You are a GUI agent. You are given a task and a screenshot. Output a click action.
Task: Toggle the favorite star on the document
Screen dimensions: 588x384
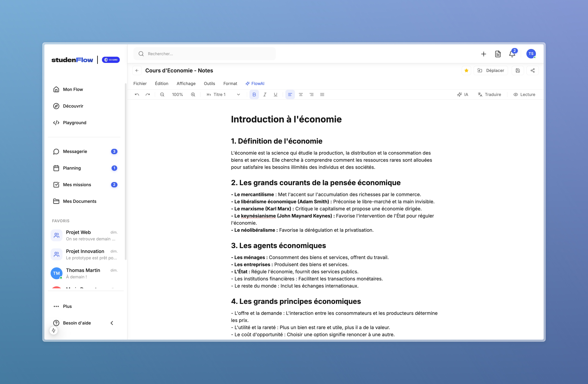point(466,70)
